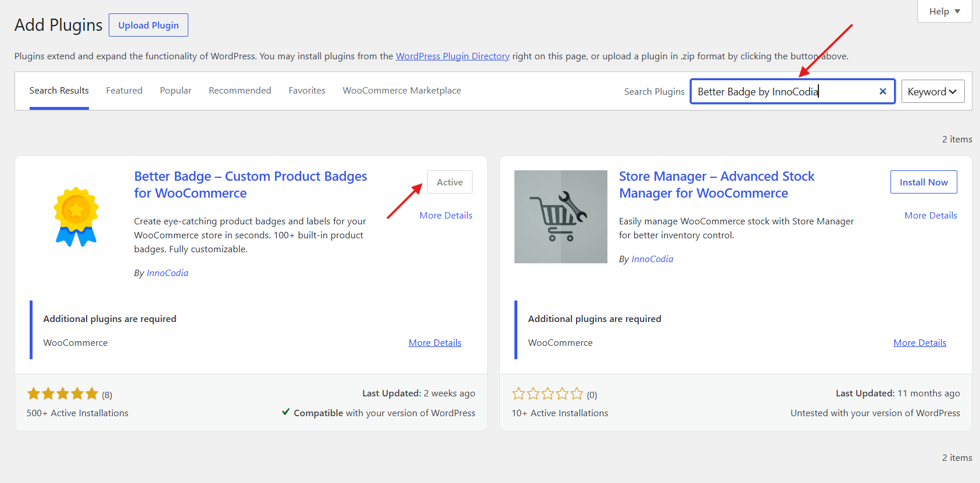
Task: Click 'Last Updated: 2 weeks ago' text
Action: tap(419, 393)
